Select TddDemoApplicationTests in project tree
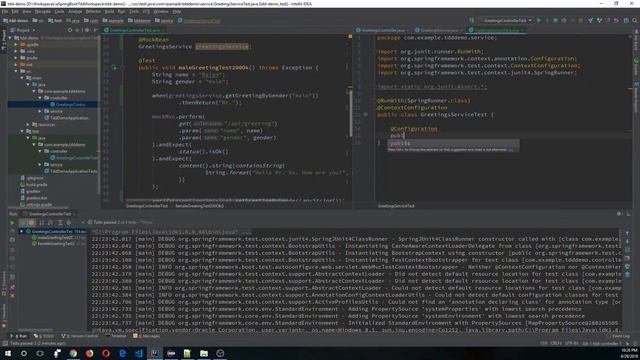The image size is (640, 360). point(71,171)
